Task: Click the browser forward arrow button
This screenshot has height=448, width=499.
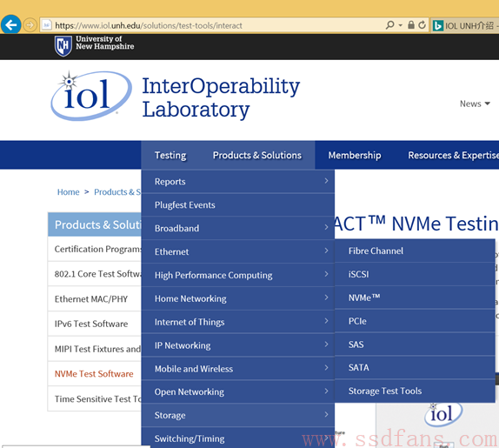Action: (30, 25)
